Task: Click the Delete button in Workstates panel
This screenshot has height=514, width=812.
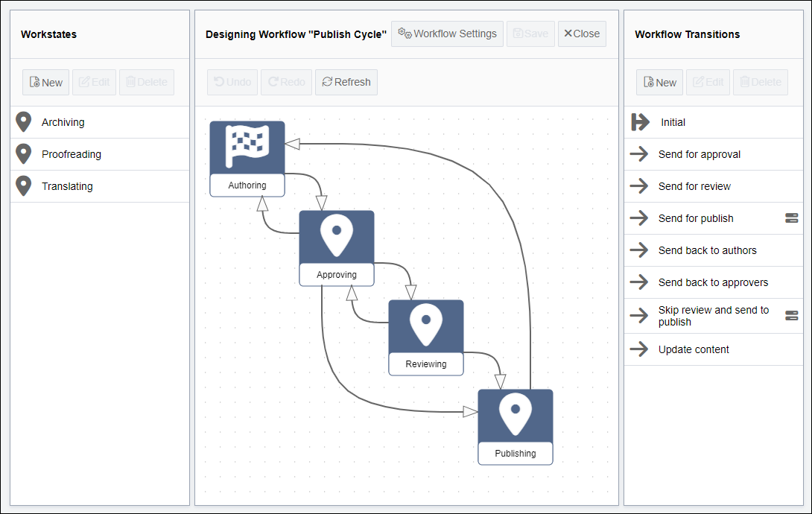Action: (147, 82)
